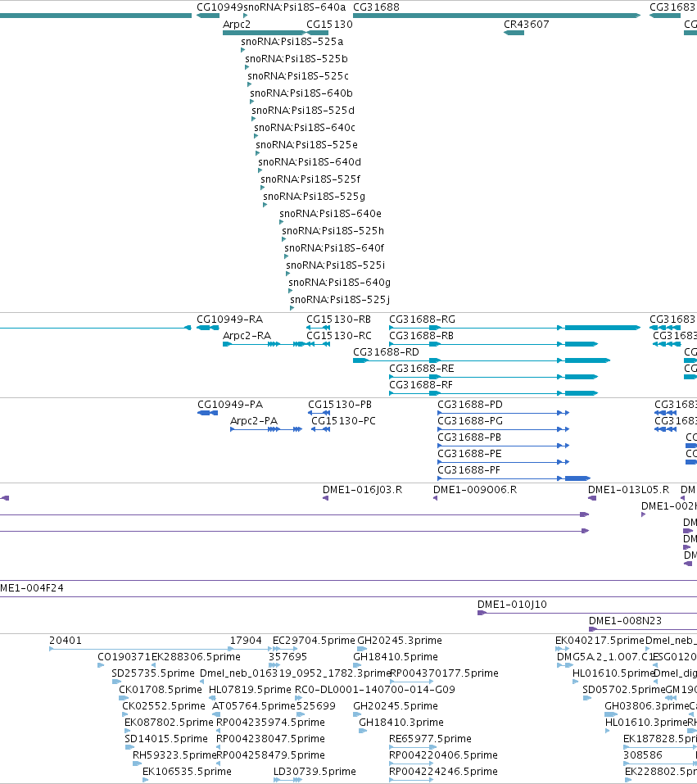Image resolution: width=697 pixels, height=784 pixels.
Task: Select the snoRNA:Psi18S-640g label
Action: click(x=340, y=283)
